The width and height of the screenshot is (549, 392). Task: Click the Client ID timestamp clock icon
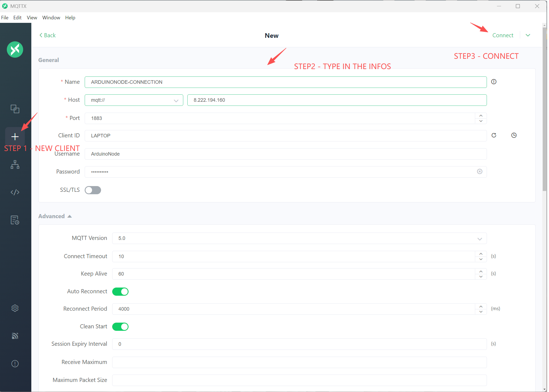[x=514, y=135]
